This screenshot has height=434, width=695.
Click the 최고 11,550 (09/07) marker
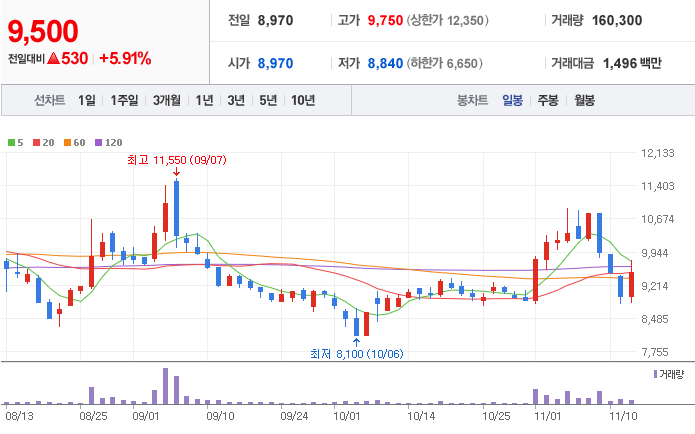point(176,160)
